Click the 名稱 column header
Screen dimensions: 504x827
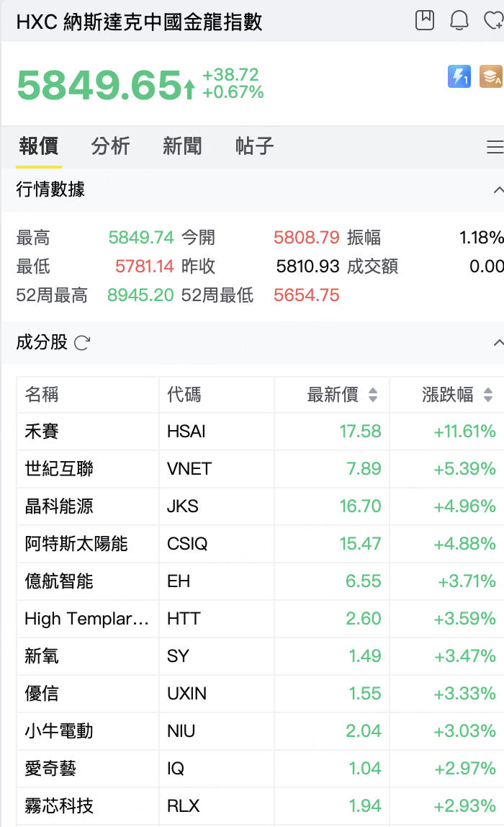coord(42,395)
